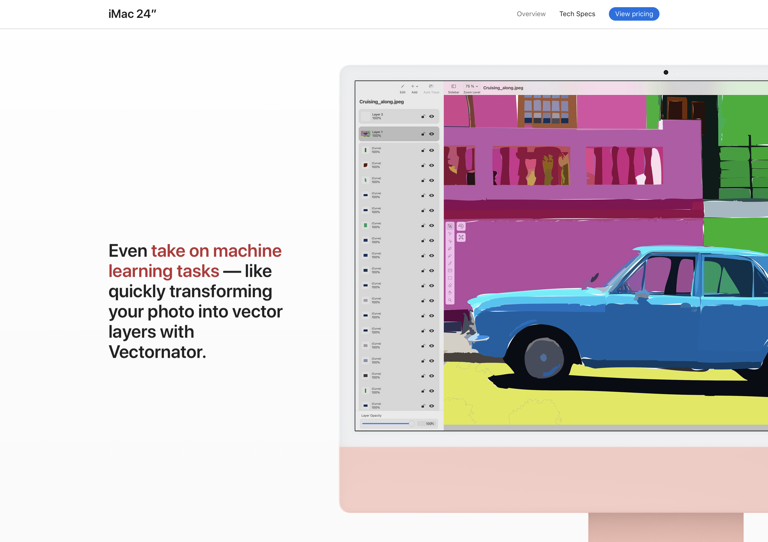This screenshot has height=542, width=768.
Task: Click the expand arrows button on canvas
Action: coord(461,237)
